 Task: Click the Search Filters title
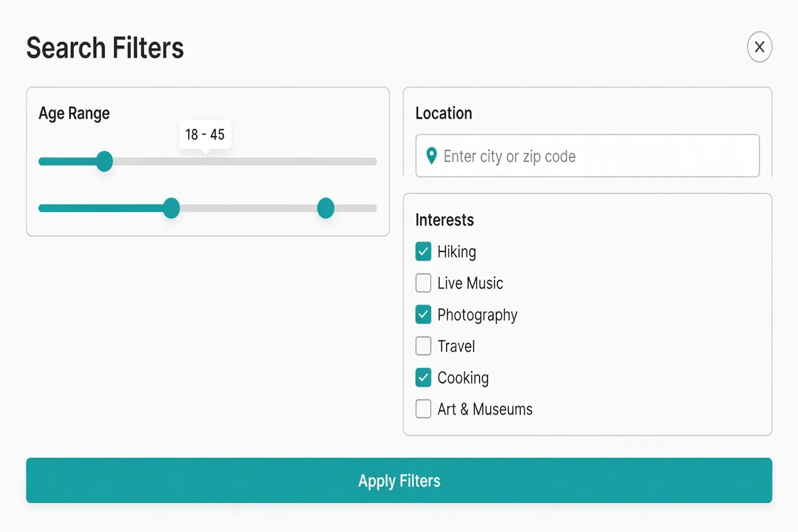[x=105, y=48]
